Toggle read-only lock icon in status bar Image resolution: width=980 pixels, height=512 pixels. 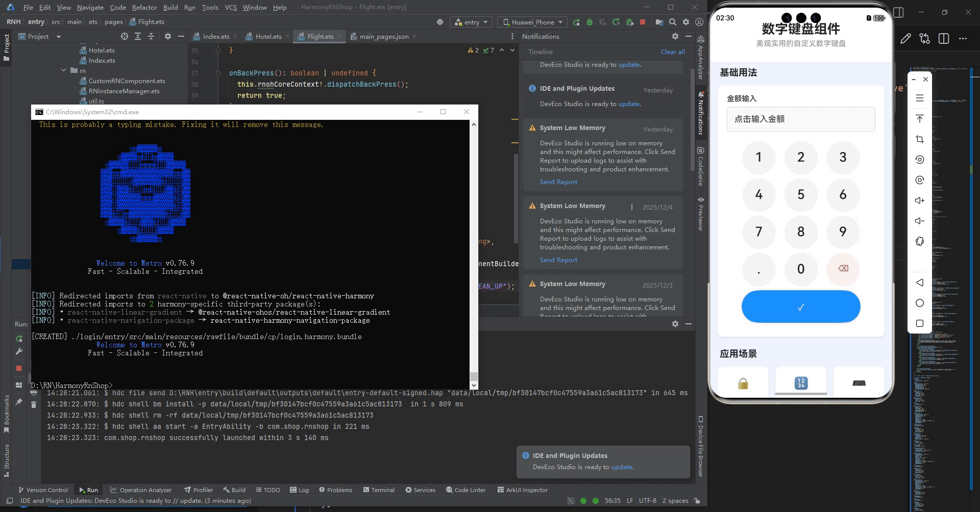click(x=697, y=501)
